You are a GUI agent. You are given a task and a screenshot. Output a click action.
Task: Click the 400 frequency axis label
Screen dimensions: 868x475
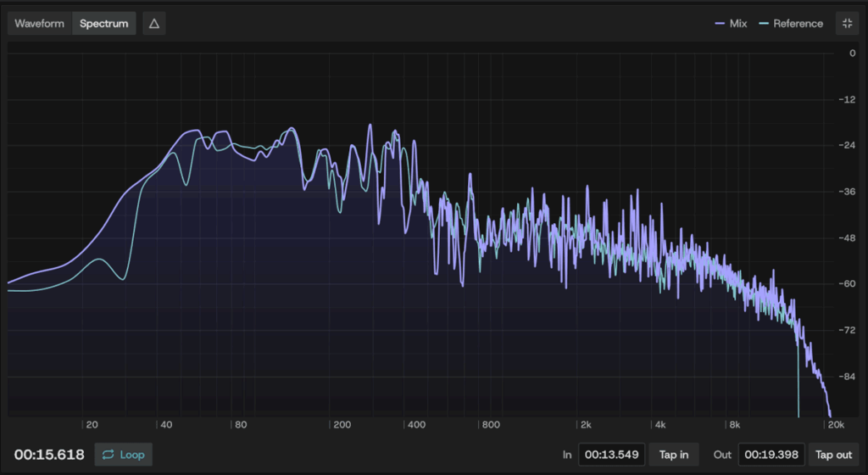coord(416,425)
